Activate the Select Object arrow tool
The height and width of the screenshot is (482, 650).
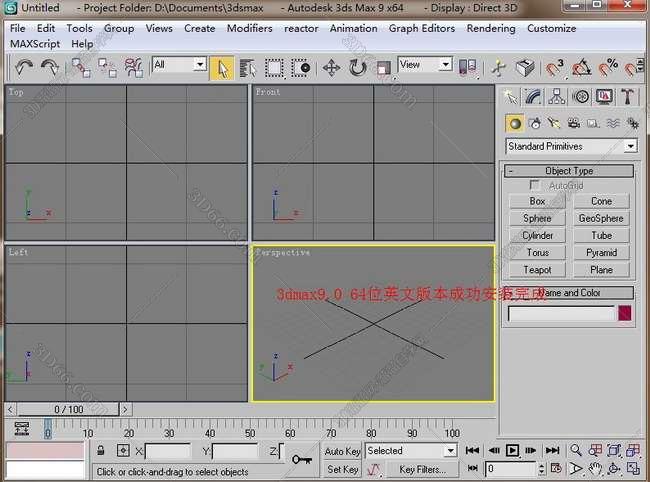coord(222,68)
